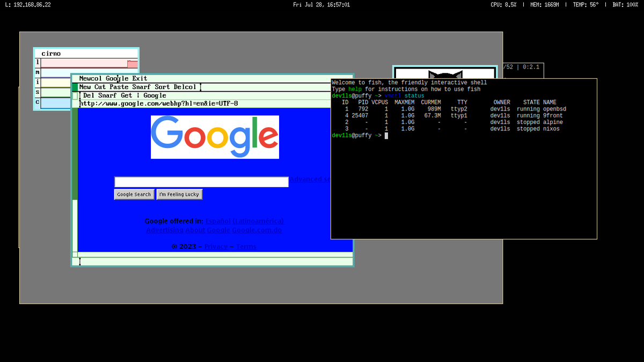Click the google.com webhp URL line

[x=159, y=104]
